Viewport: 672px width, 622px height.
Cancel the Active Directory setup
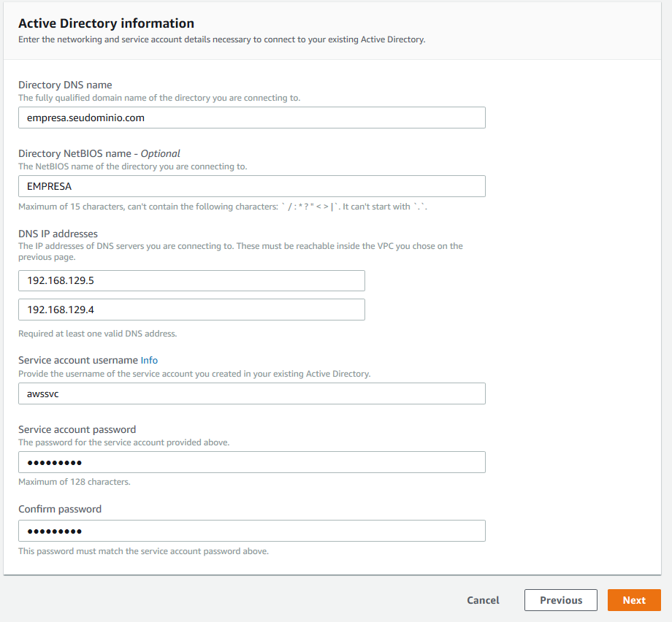click(x=483, y=600)
